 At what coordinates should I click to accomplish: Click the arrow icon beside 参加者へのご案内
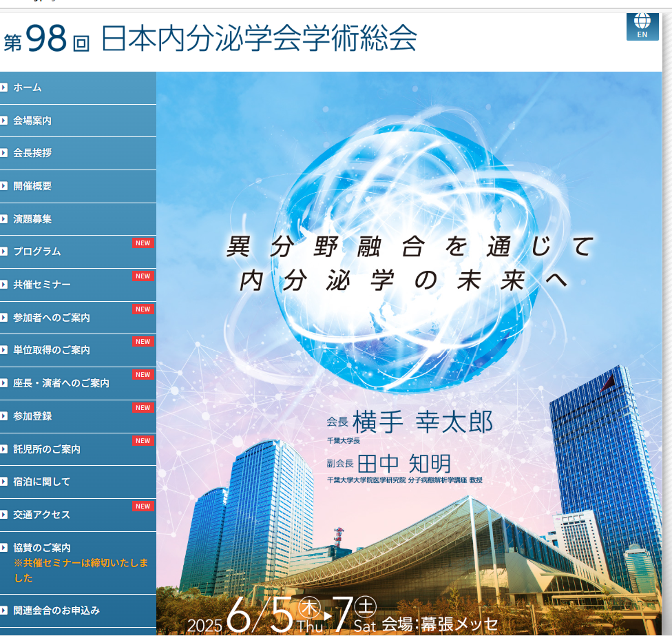tap(4, 318)
